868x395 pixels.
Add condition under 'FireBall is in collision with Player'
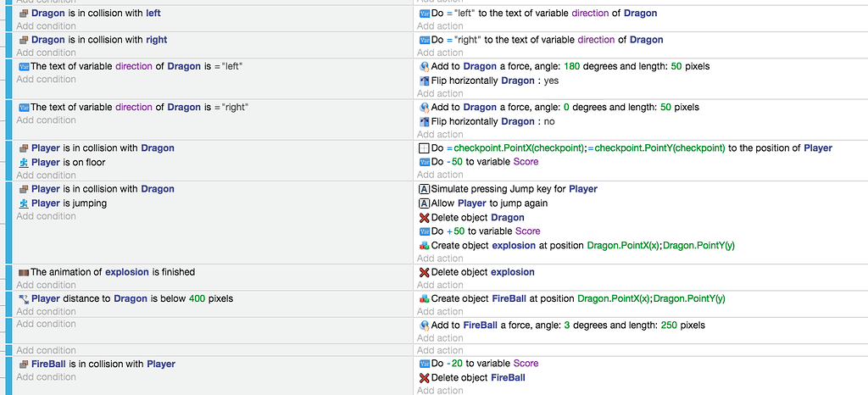(46, 376)
